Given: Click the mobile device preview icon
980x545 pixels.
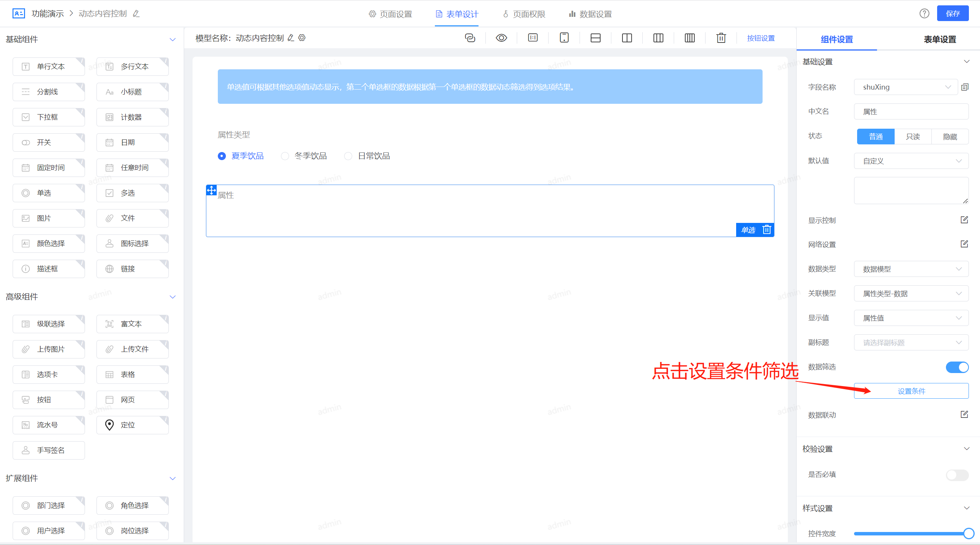Looking at the screenshot, I should [x=564, y=38].
